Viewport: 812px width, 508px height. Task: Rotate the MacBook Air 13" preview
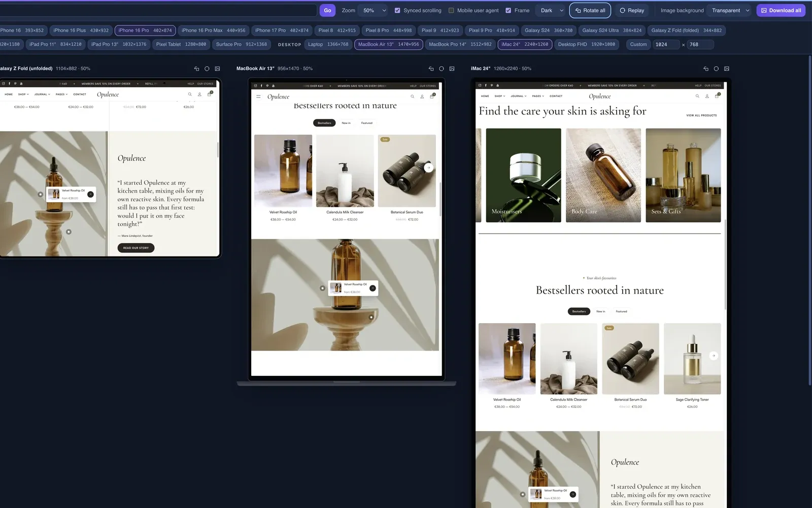point(431,69)
